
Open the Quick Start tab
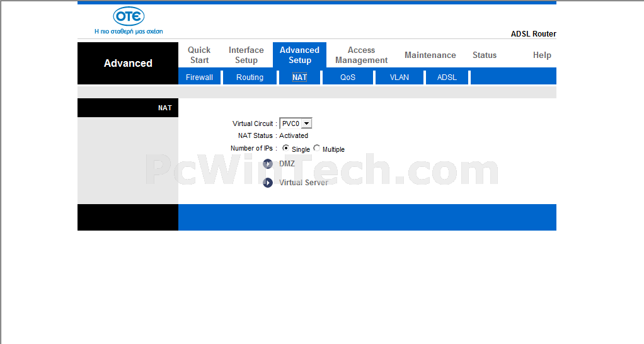[199, 55]
